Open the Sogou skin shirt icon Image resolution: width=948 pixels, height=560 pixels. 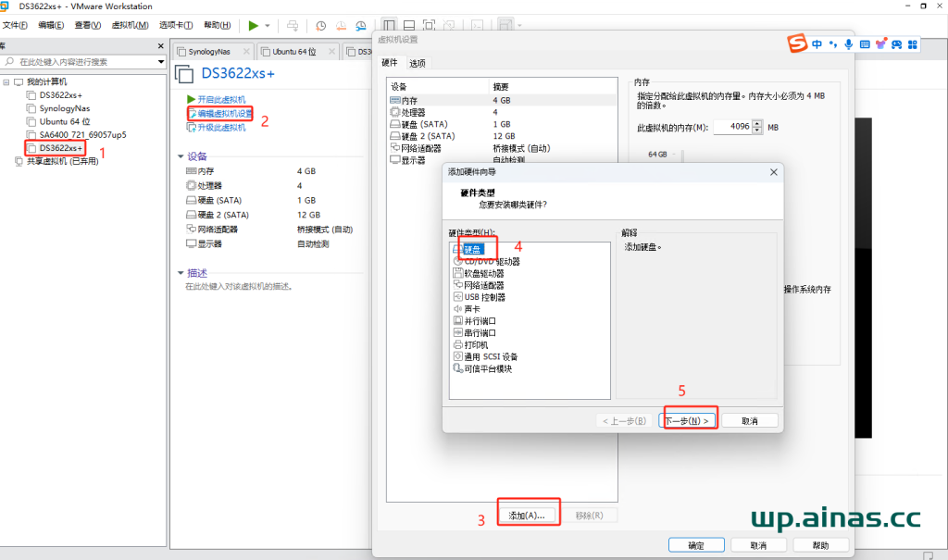pyautogui.click(x=881, y=44)
